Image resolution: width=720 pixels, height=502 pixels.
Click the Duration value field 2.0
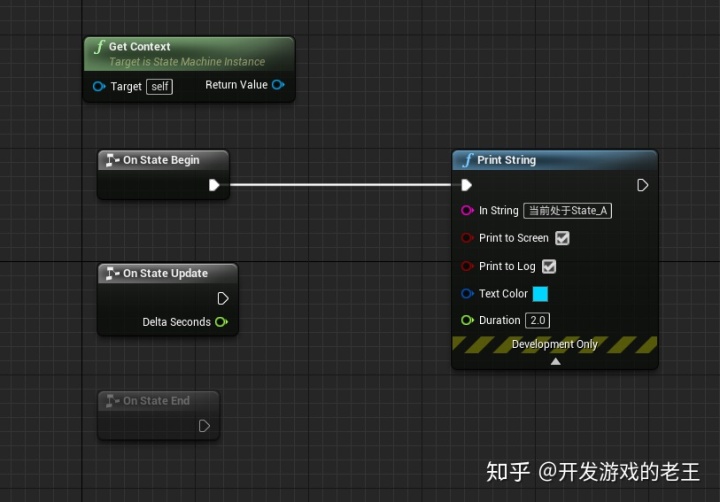tap(537, 320)
